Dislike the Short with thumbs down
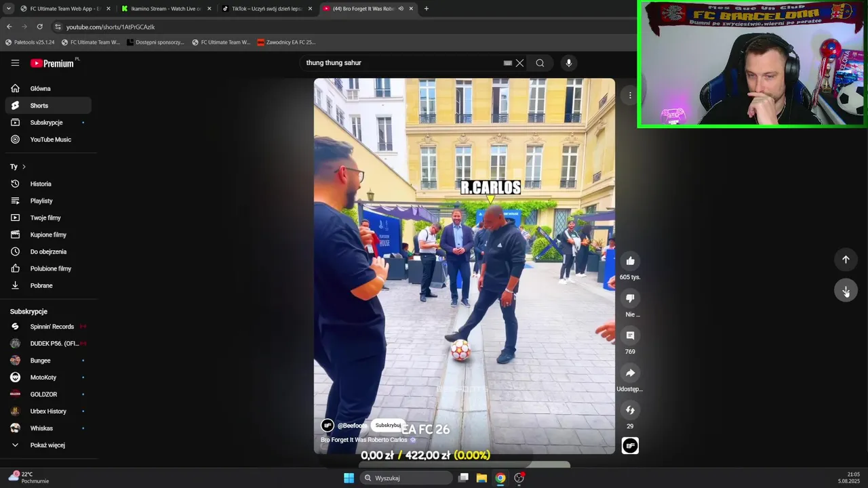This screenshot has height=488, width=868. [630, 298]
